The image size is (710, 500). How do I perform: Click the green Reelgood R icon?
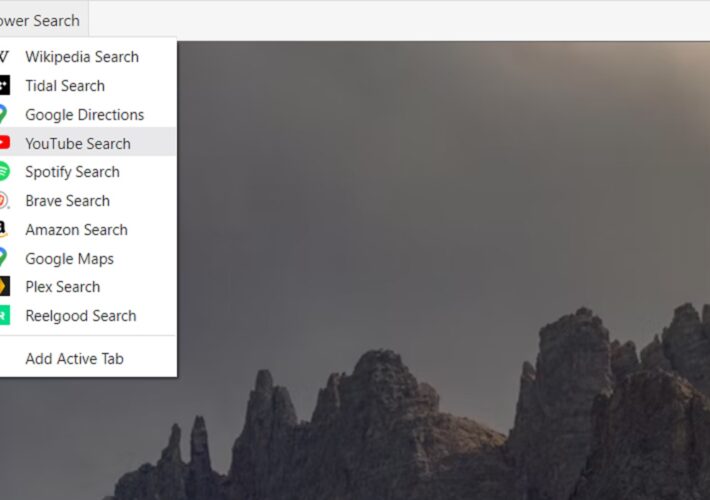pos(5,316)
